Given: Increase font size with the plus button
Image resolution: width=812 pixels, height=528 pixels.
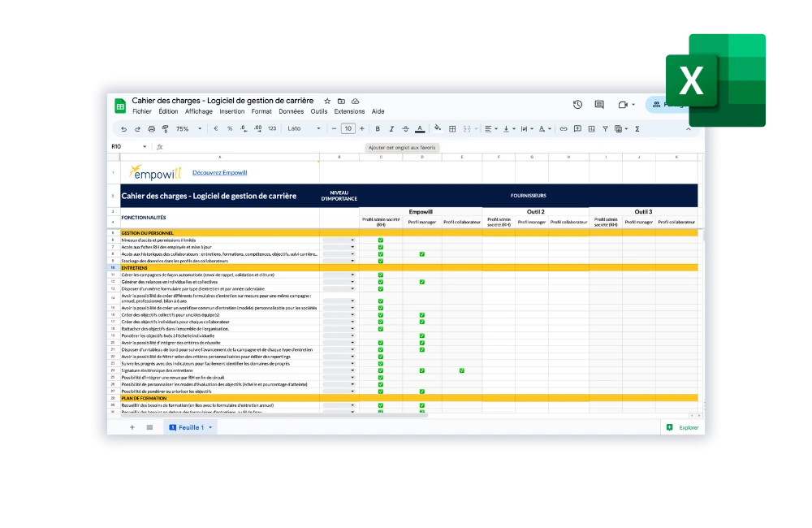Looking at the screenshot, I should 362,128.
